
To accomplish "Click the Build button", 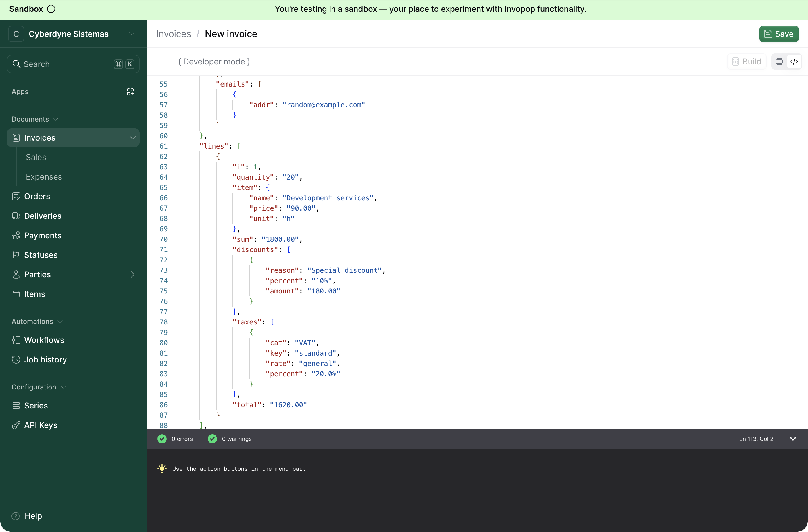I will pyautogui.click(x=747, y=62).
